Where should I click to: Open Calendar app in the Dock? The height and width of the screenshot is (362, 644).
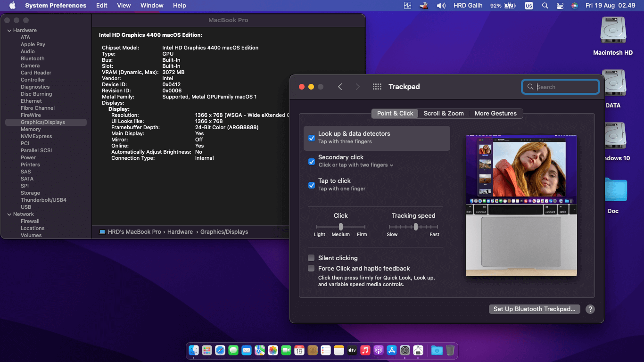299,350
